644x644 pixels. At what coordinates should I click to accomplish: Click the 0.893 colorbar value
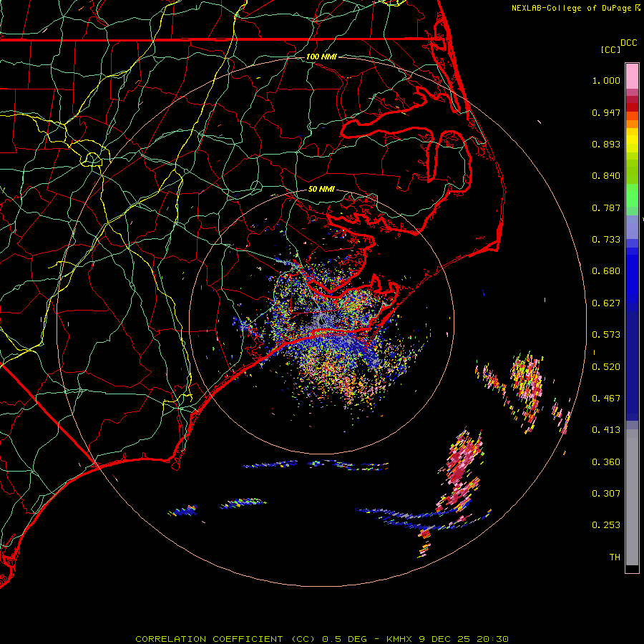[x=606, y=144]
